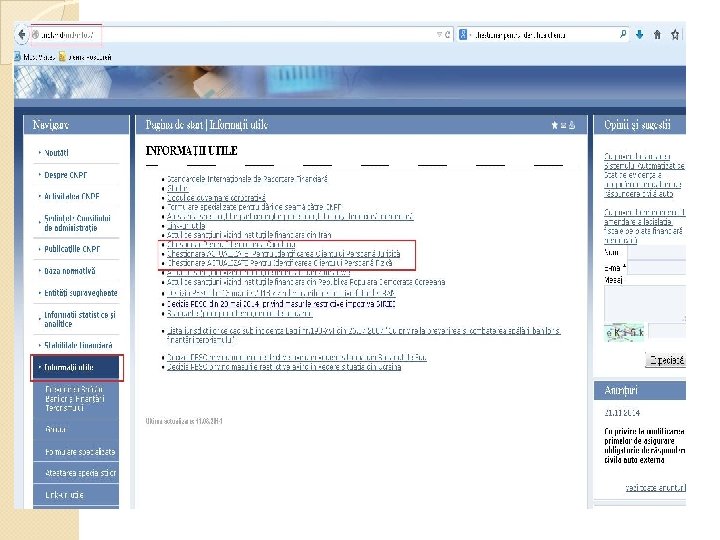Open Decizia FDCC din 20 mai 2014 link

[x=281, y=304]
